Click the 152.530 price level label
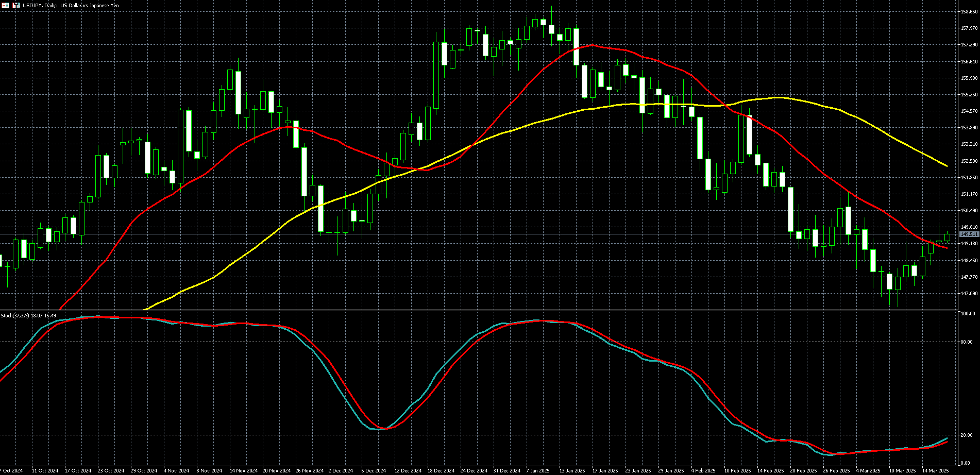 [x=969, y=161]
